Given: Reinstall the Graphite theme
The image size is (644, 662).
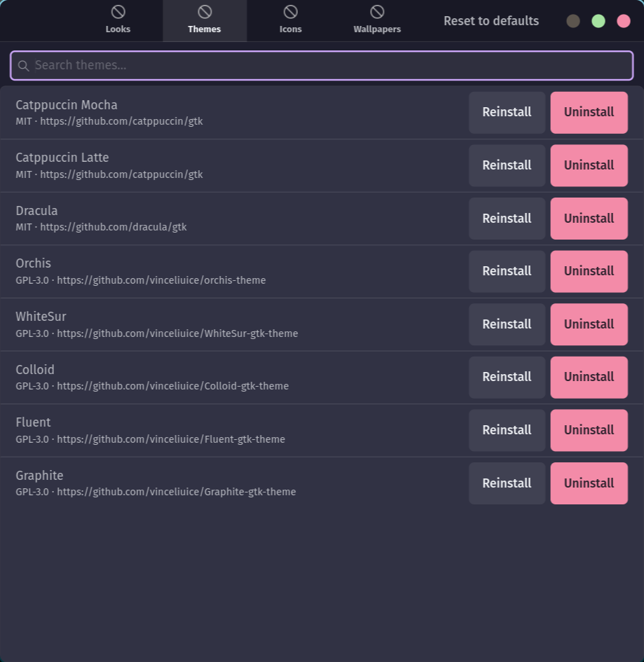Looking at the screenshot, I should click(507, 483).
